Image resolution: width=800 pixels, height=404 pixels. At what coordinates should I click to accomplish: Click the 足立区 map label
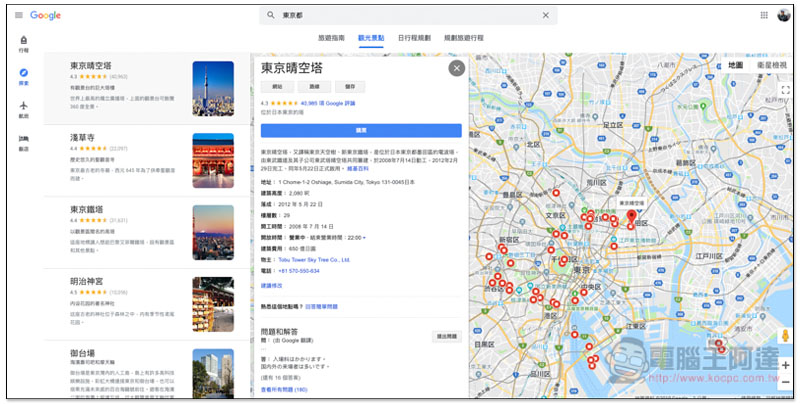tap(613, 125)
